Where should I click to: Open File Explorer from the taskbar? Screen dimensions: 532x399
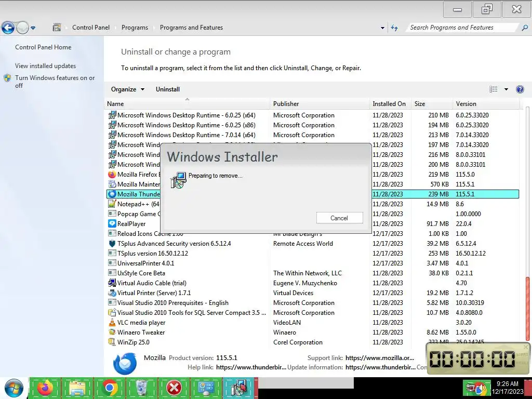77,388
